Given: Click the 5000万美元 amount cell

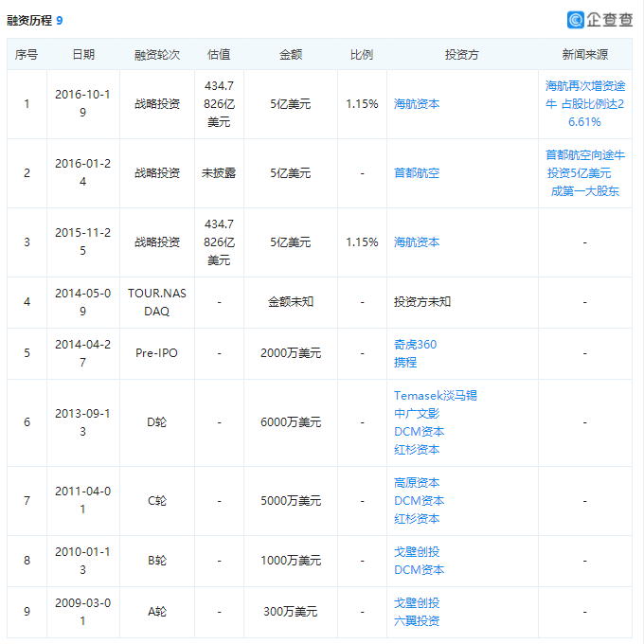Looking at the screenshot, I should point(291,501).
